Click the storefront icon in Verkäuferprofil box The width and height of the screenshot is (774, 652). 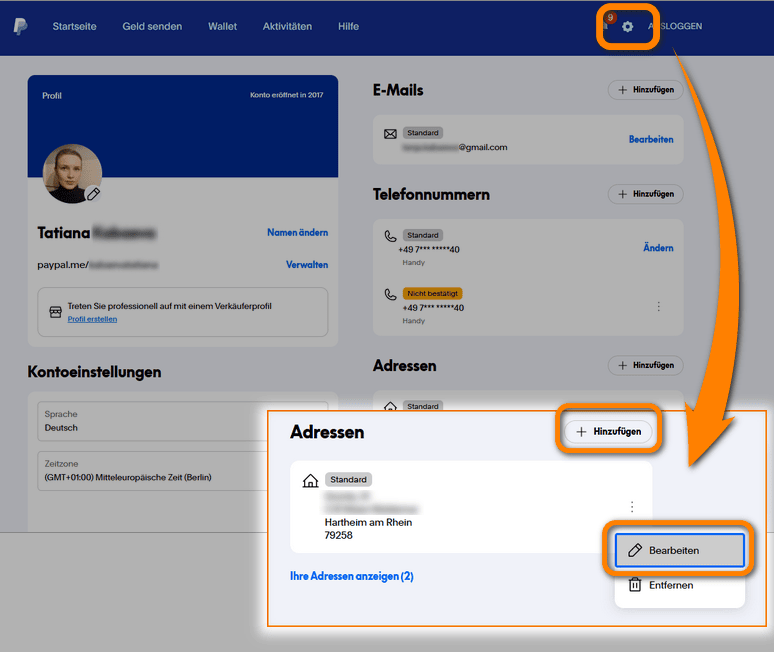pos(55,312)
